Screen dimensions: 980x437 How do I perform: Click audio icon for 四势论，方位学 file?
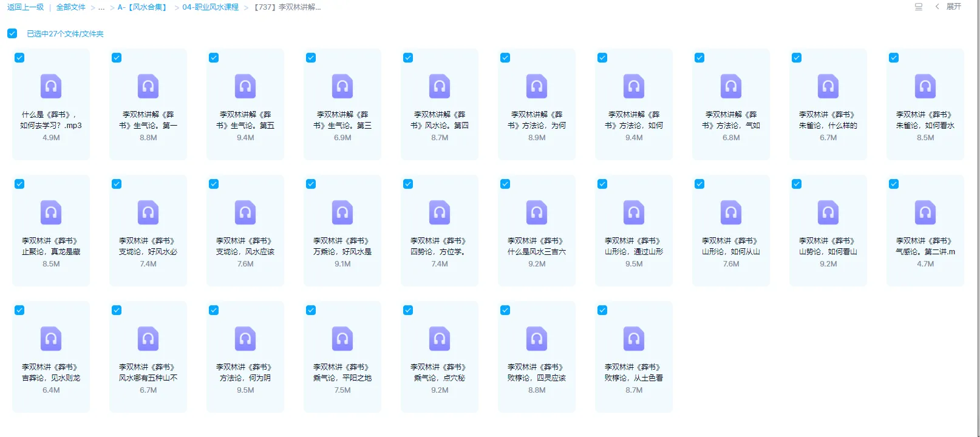pos(440,212)
